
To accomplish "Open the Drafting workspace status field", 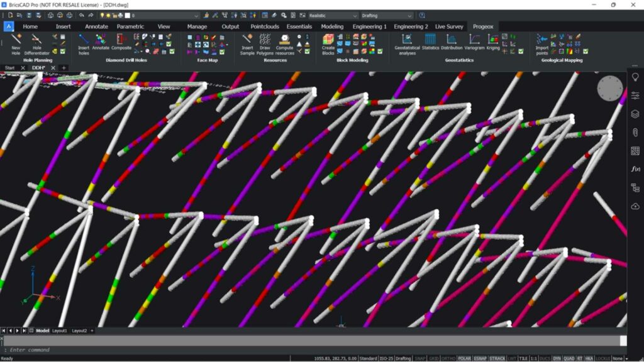I will [403, 358].
